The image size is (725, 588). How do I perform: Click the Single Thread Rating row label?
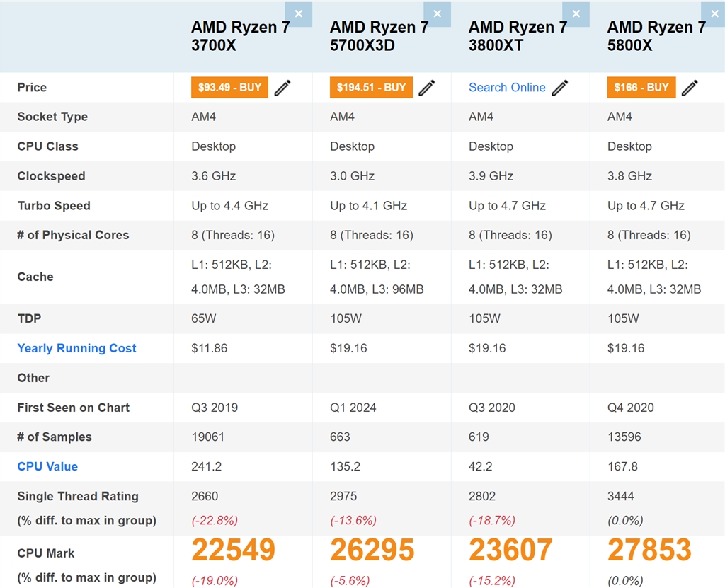click(78, 496)
